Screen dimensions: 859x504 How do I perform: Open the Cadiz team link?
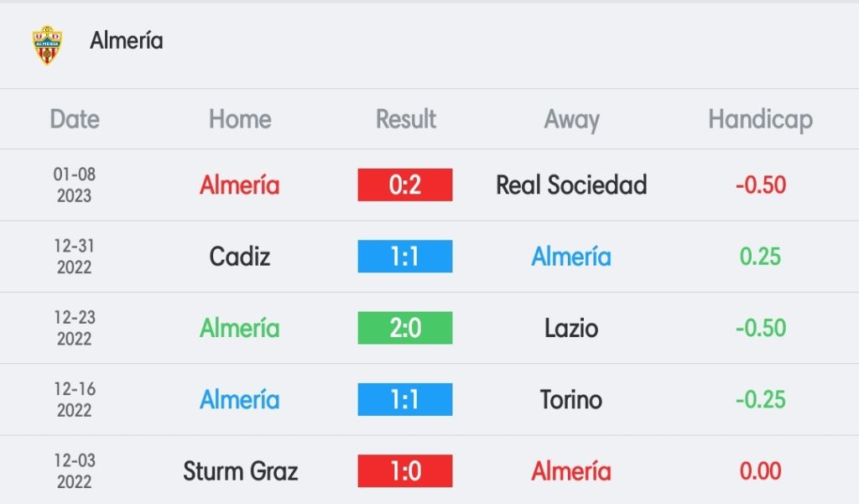(x=240, y=257)
